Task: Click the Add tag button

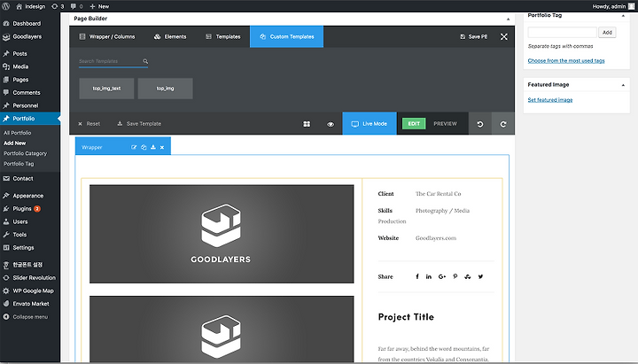Action: click(607, 32)
